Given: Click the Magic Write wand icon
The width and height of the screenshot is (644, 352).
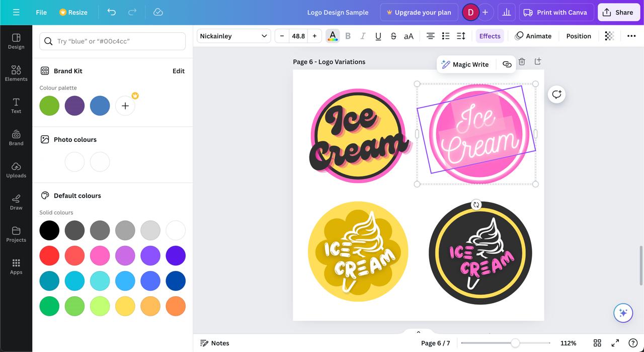Looking at the screenshot, I should (445, 64).
